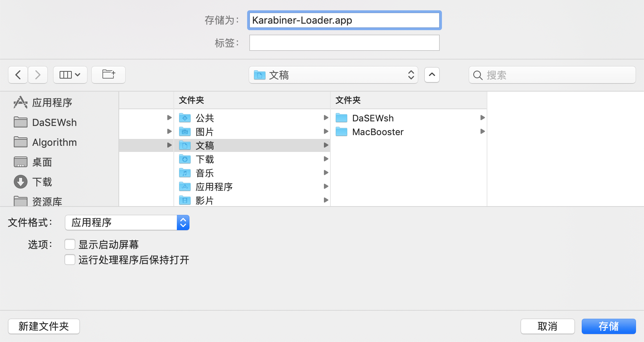Expand 文稿 with its right arrow
Image resolution: width=644 pixels, height=342 pixels.
[x=326, y=145]
